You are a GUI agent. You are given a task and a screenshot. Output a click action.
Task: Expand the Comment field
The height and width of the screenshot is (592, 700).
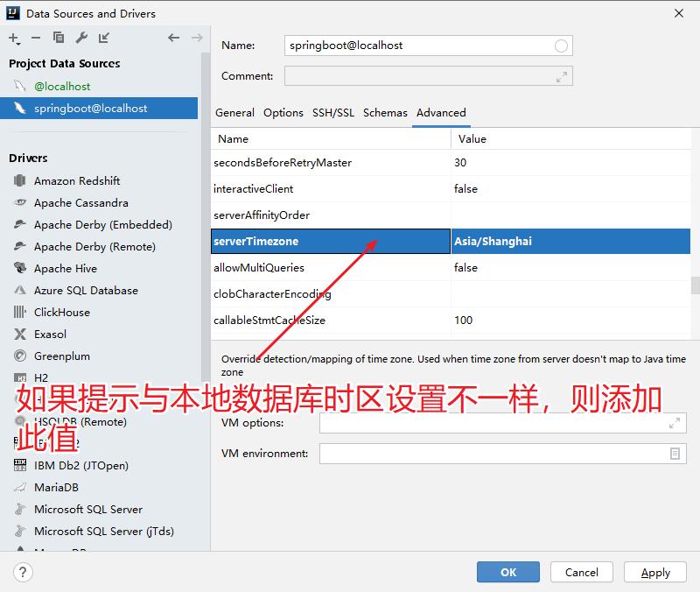tap(562, 77)
